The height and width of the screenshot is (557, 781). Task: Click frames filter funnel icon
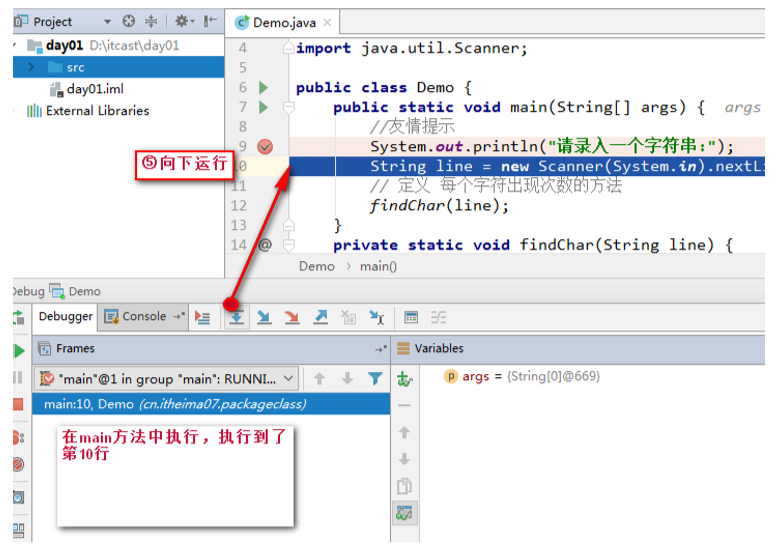click(x=375, y=379)
